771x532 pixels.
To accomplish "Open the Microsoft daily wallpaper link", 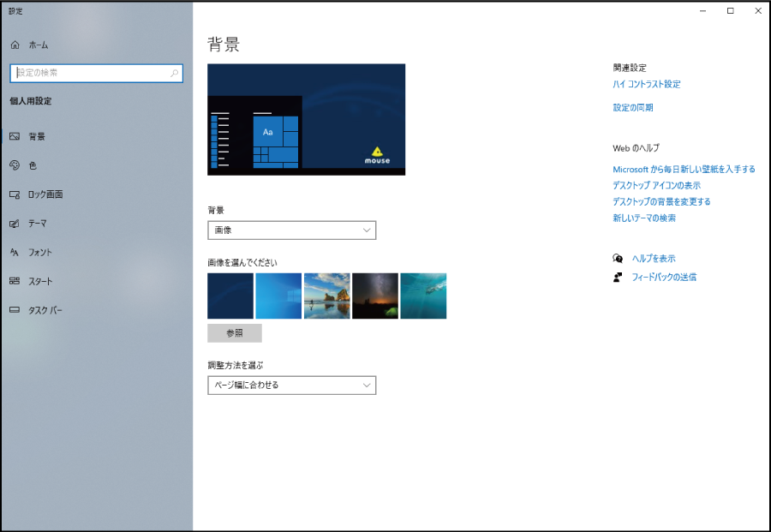I will pyautogui.click(x=684, y=169).
